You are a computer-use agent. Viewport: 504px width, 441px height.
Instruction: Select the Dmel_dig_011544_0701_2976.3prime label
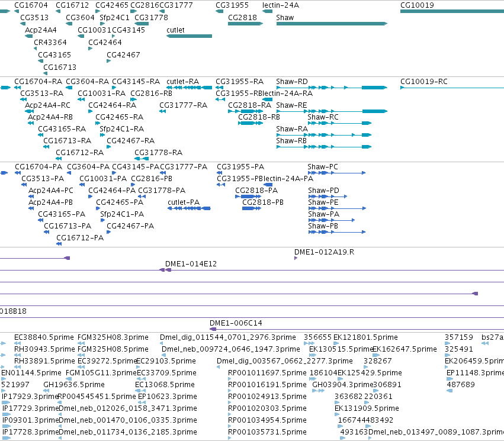(228, 337)
